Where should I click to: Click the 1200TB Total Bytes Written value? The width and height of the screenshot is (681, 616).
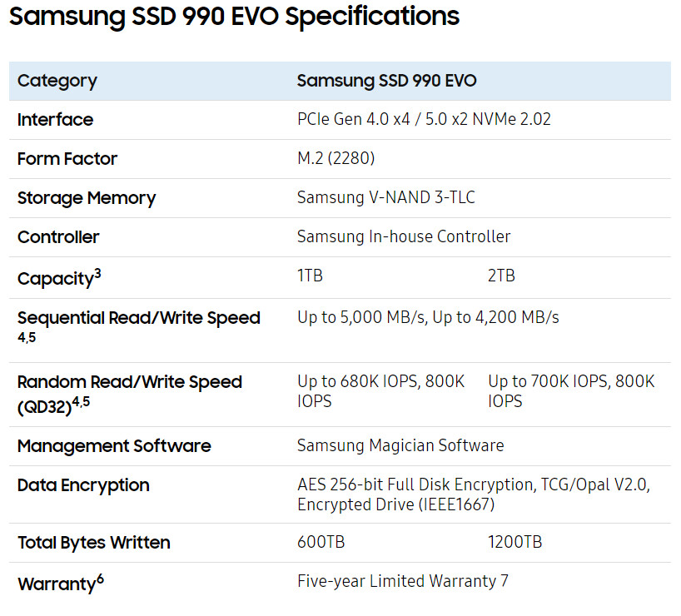click(514, 543)
